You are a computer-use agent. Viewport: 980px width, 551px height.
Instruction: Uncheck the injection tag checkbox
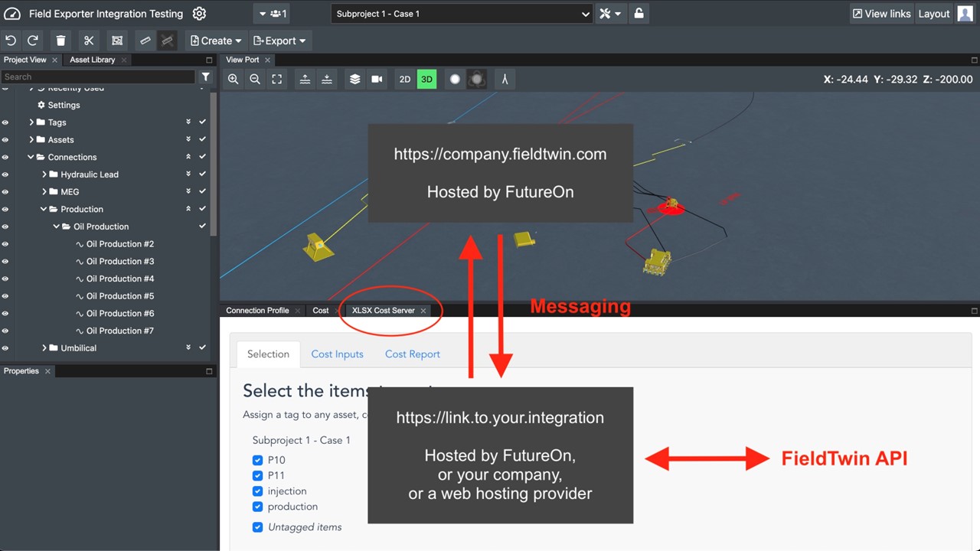[257, 491]
